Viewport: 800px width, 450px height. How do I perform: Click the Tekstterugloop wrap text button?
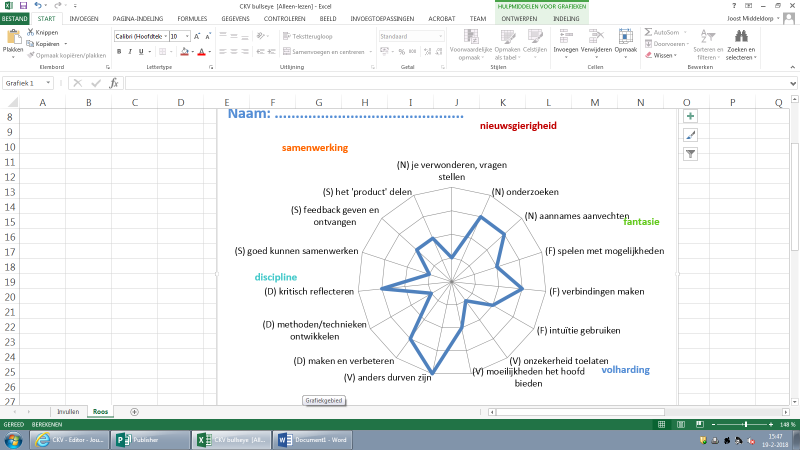308,36
